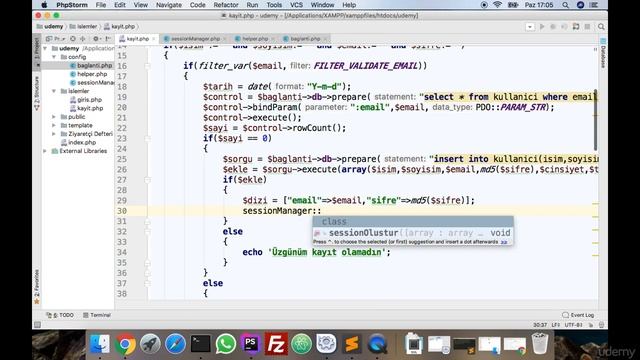This screenshot has height=360, width=640.
Task: Open the Terminal tool window
Action: (x=97, y=315)
